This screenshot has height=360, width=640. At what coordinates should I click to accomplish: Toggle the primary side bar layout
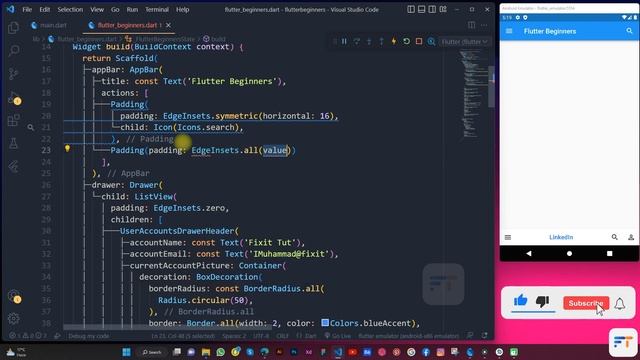click(411, 9)
